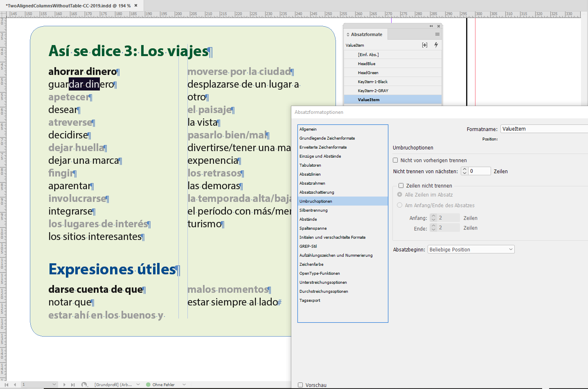This screenshot has width=588, height=389.
Task: Open the Silbentrennung category
Action: click(343, 210)
